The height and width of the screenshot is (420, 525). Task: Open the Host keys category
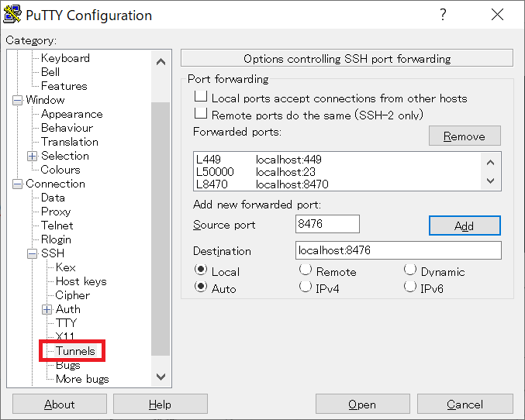coord(81,281)
